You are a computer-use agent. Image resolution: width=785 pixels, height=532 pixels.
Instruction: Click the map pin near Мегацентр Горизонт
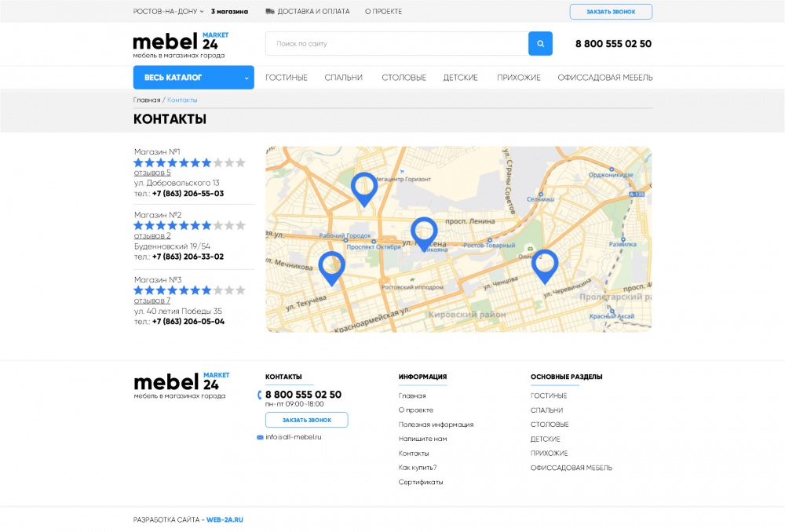364,189
